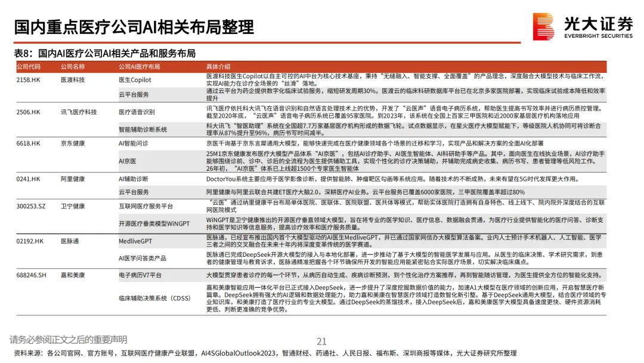Select stock code 688246.SH
Screen dimensions: 644x363
coord(31,275)
